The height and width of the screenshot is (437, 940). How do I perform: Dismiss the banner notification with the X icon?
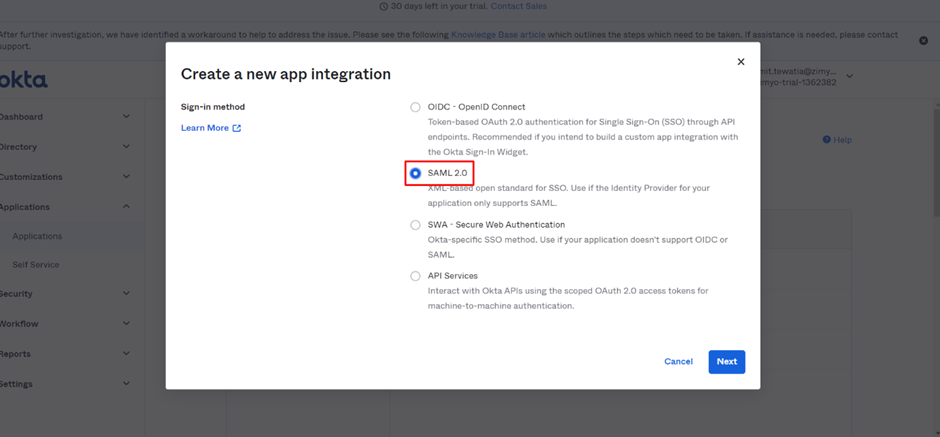pyautogui.click(x=923, y=40)
